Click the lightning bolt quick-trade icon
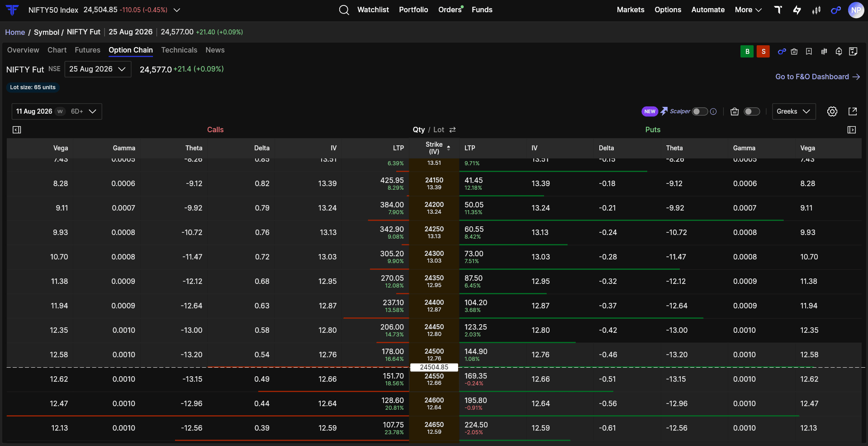This screenshot has height=446, width=868. tap(797, 10)
